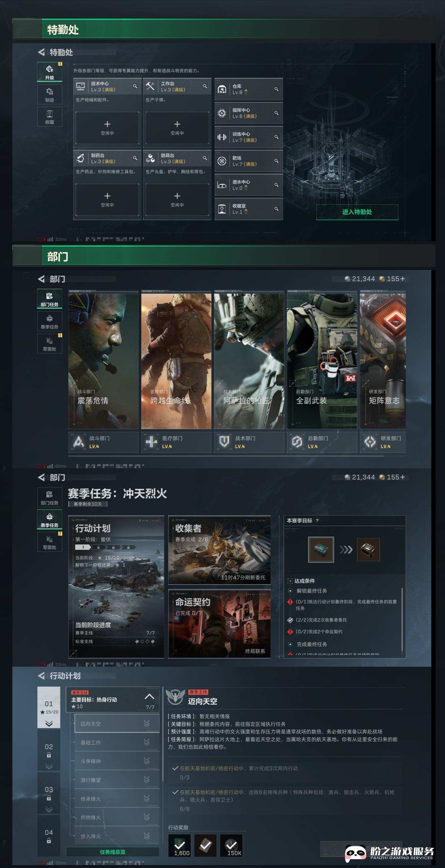Image resolution: width=445 pixels, height=868 pixels.
Task: Open the 命运契约 destiny contract card
Action: pyautogui.click(x=220, y=623)
